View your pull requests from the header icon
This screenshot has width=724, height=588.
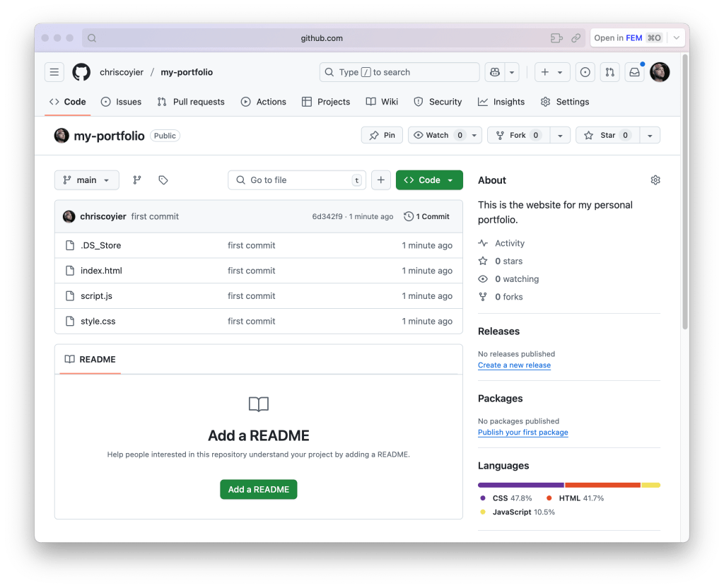[x=609, y=71]
